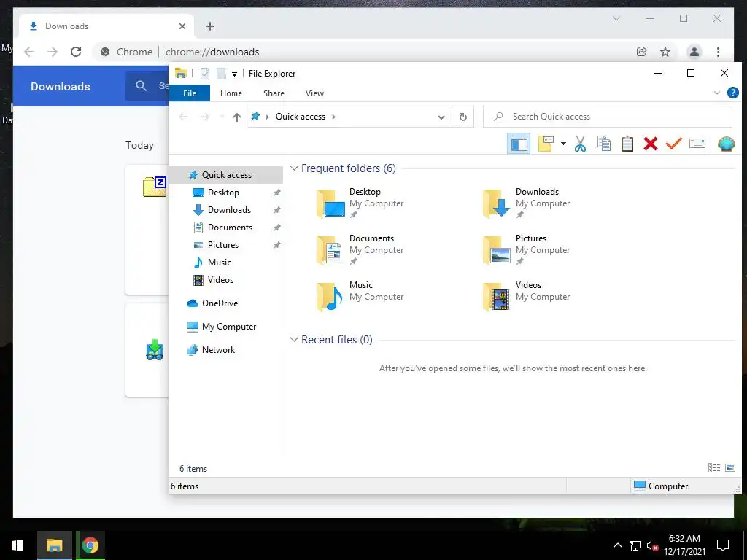Click the File Explorer title bar icon

[x=181, y=74]
